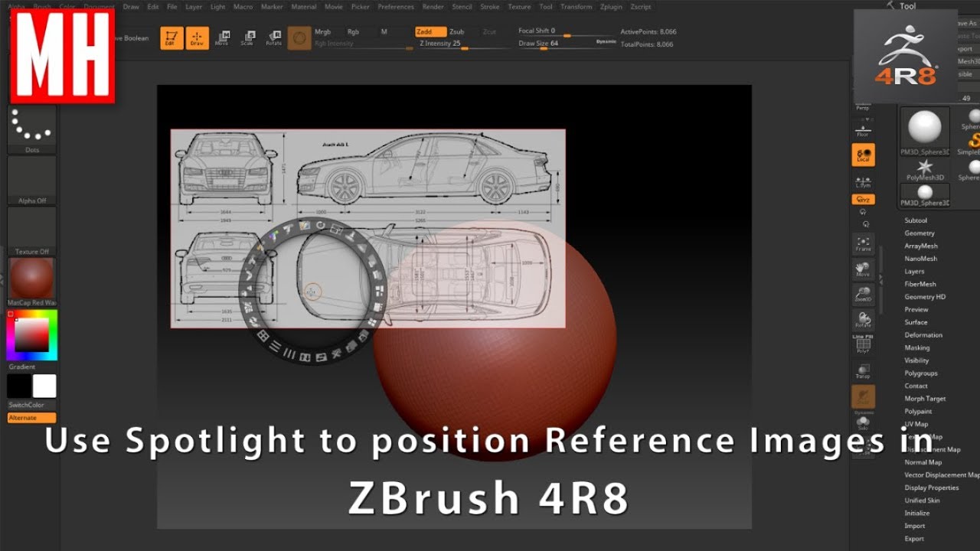Expand the Morph Target sub-palette

pyautogui.click(x=925, y=399)
